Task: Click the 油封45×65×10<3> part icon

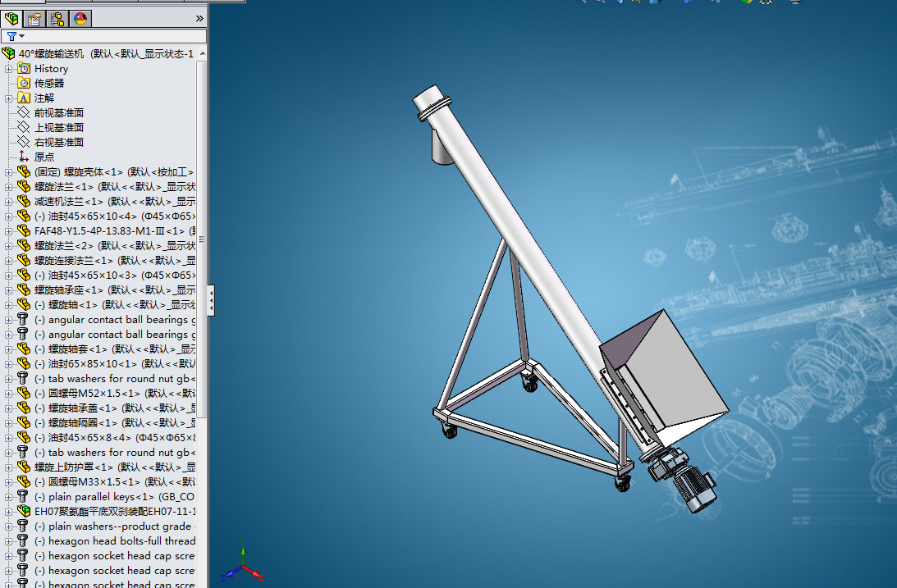Action: pyautogui.click(x=24, y=275)
